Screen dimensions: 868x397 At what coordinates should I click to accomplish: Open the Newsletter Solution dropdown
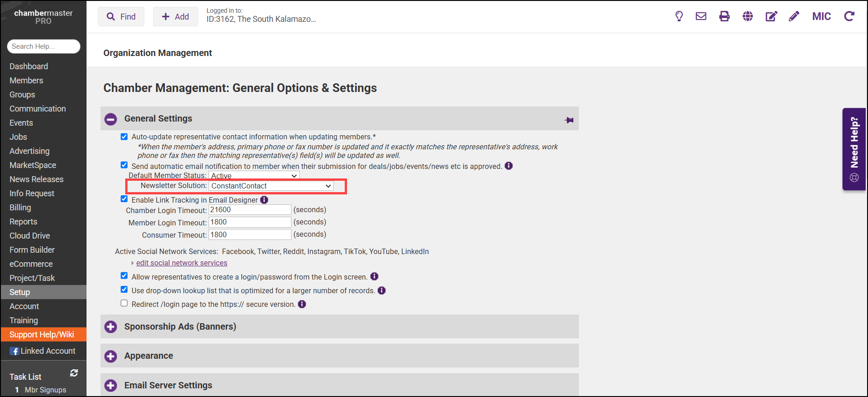pyautogui.click(x=271, y=186)
